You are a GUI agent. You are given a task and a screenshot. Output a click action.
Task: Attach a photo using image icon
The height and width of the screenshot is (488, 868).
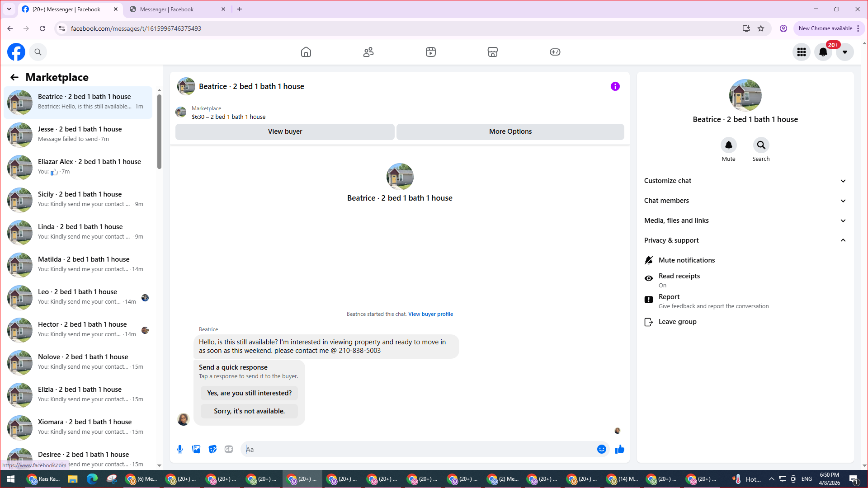(x=196, y=449)
